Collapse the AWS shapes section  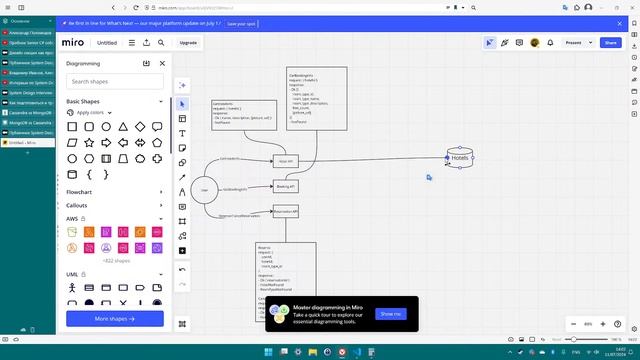click(x=161, y=219)
